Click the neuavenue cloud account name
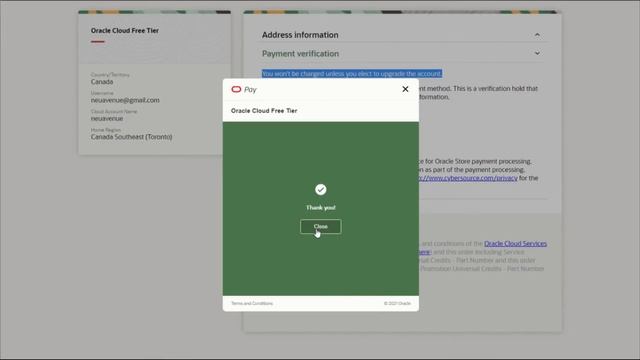640x360 pixels. 107,118
